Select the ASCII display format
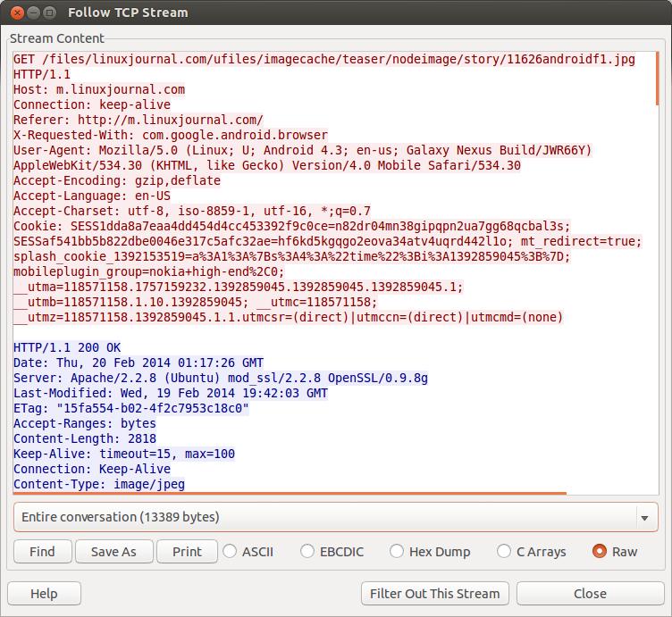The image size is (672, 617). pos(230,552)
